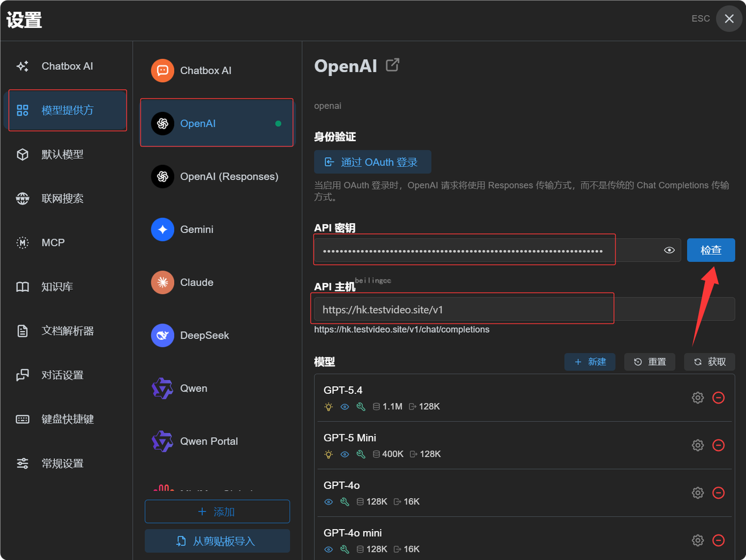This screenshot has height=560, width=746.
Task: Open settings gear for GPT-5.4
Action: point(698,397)
